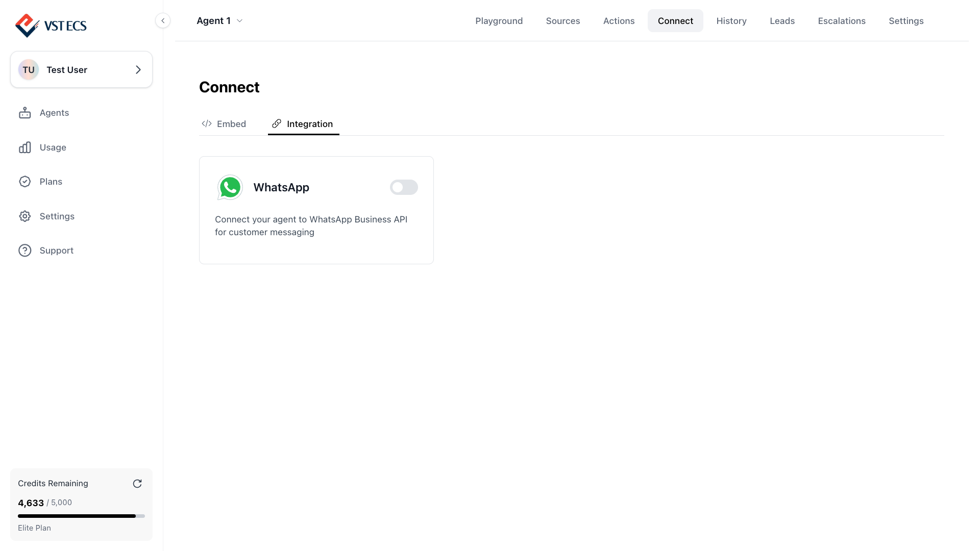The width and height of the screenshot is (980, 551).
Task: Click the 4,633 credits value
Action: [31, 503]
